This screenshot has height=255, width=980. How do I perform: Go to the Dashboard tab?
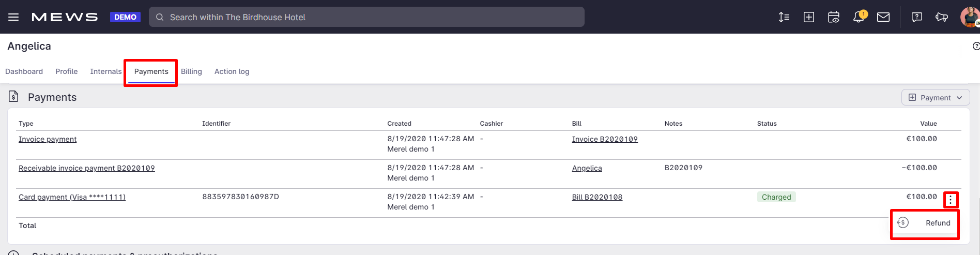point(24,71)
